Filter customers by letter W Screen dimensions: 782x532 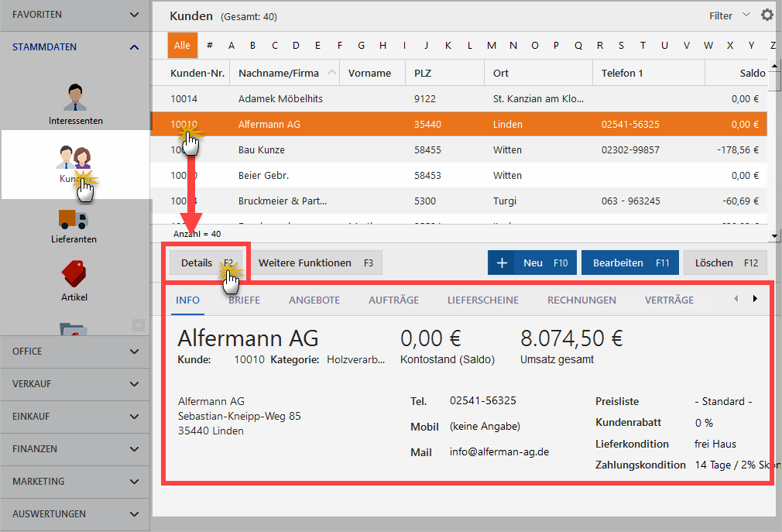[708, 46]
